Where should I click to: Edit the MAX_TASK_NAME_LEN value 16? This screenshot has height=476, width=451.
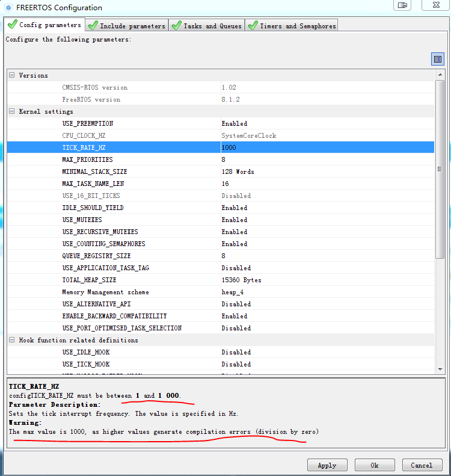328,184
